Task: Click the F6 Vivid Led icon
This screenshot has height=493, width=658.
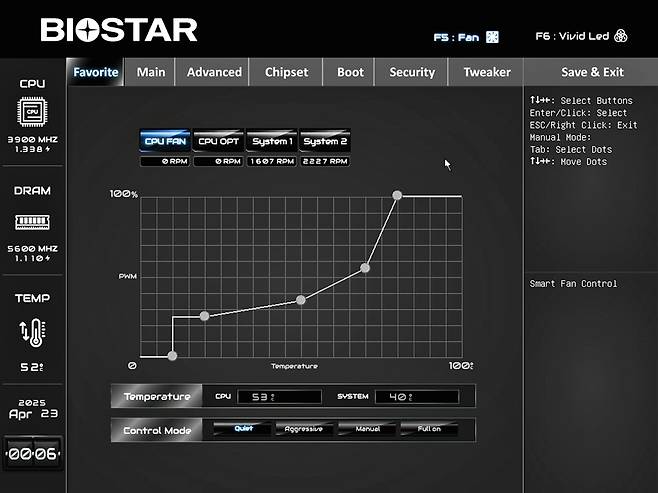Action: [620, 36]
